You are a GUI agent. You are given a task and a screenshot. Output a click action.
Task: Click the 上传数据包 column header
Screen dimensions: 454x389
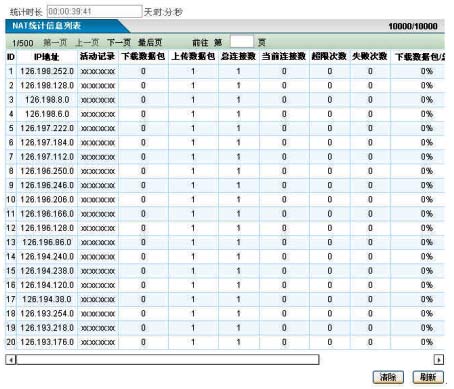193,57
